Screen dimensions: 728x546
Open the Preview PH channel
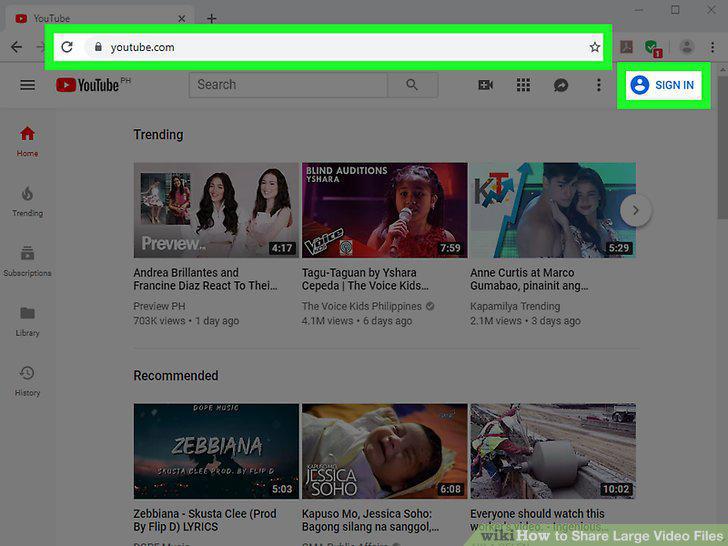(159, 306)
